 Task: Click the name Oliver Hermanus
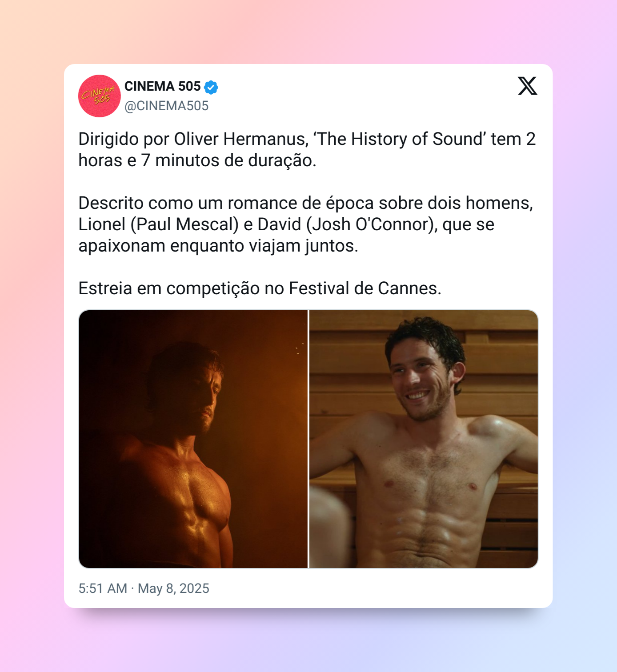point(241,139)
